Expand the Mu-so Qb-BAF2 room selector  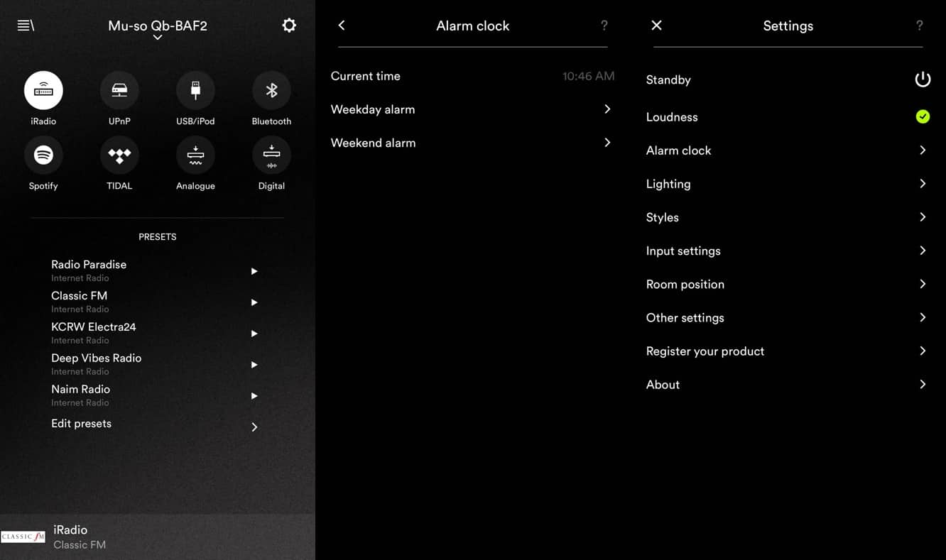tap(158, 38)
